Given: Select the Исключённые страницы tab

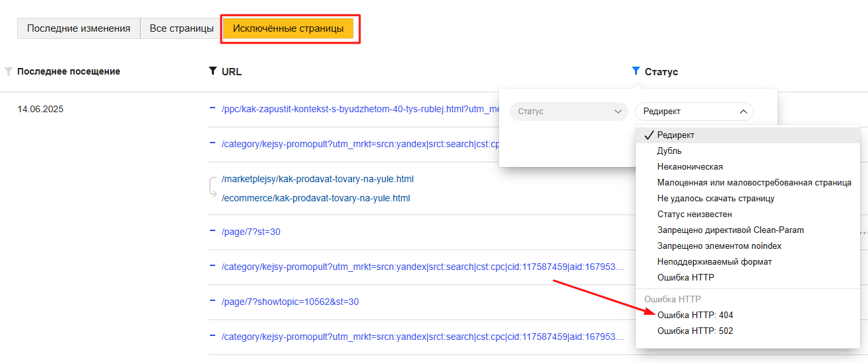Looking at the screenshot, I should (x=288, y=29).
